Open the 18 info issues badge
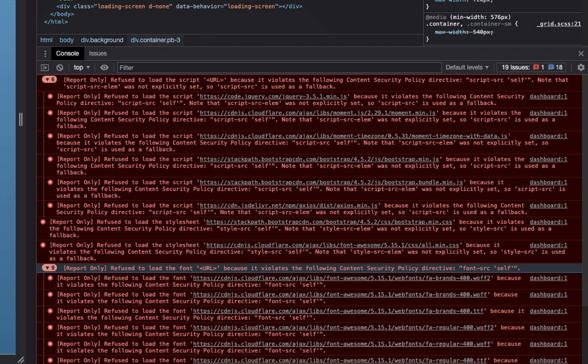Image resolution: width=588 pixels, height=364 pixels. coord(555,67)
